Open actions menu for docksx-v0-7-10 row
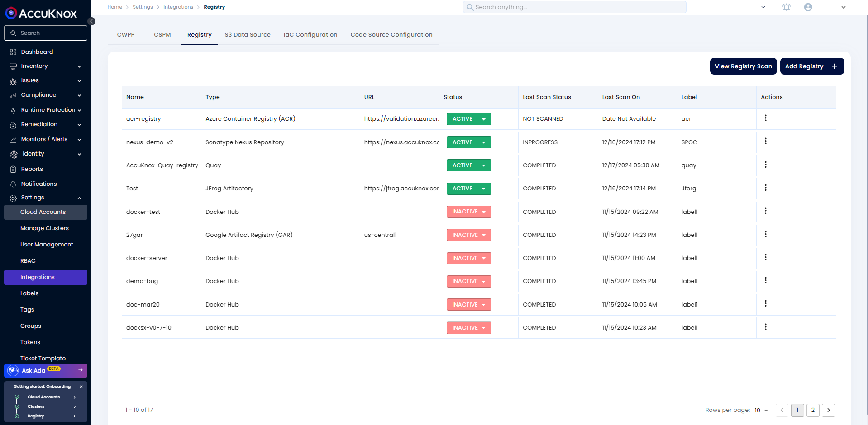This screenshot has width=868, height=425. pos(765,327)
